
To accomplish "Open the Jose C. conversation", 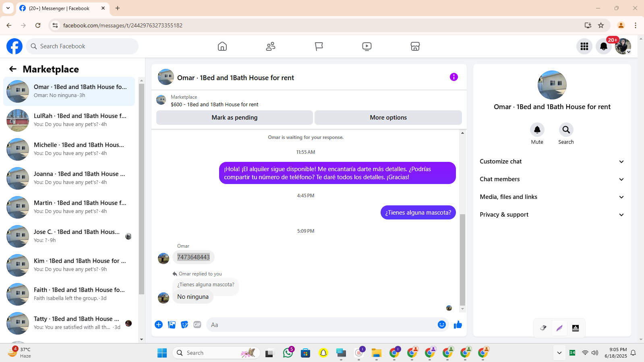I will (69, 236).
